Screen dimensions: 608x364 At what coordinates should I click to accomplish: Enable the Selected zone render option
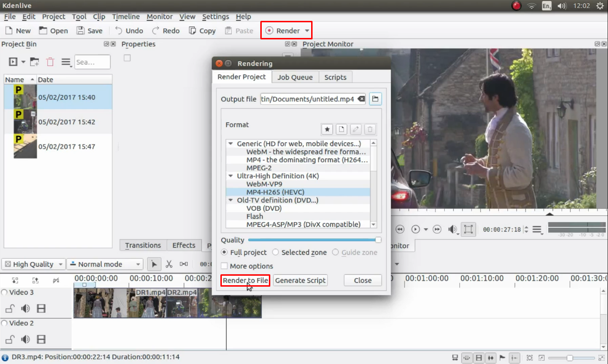[x=275, y=252]
